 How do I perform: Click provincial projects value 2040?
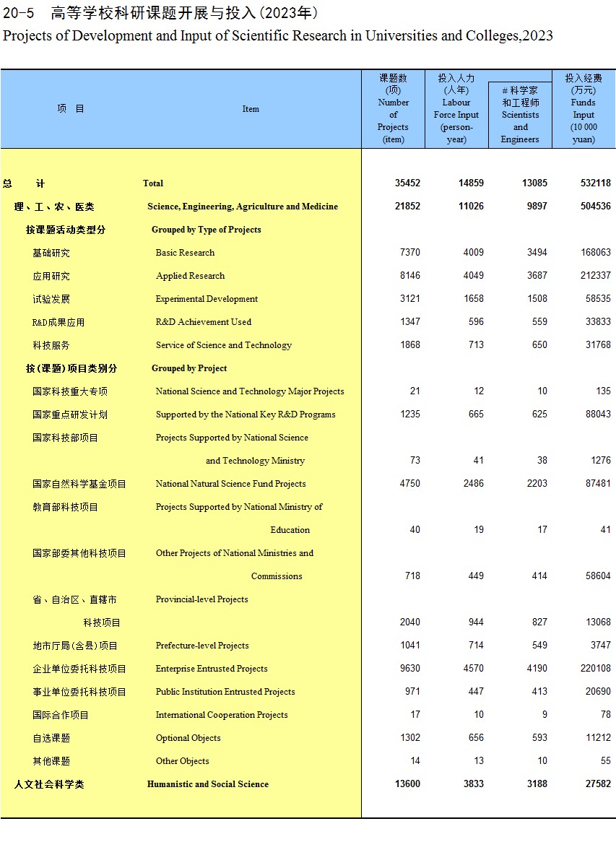point(409,622)
